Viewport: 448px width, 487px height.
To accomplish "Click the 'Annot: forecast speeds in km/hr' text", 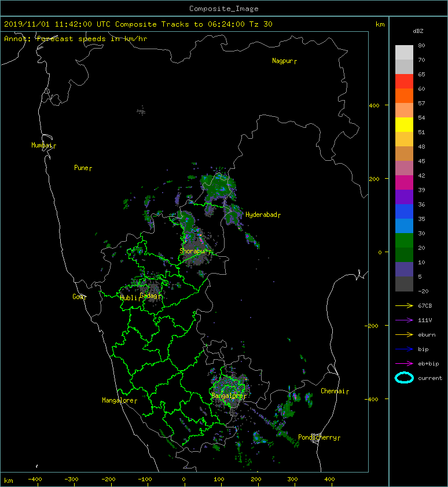I will pos(76,39).
